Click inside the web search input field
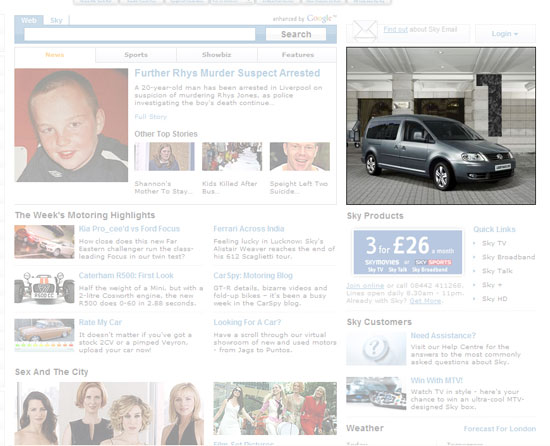550x446 pixels. click(140, 34)
